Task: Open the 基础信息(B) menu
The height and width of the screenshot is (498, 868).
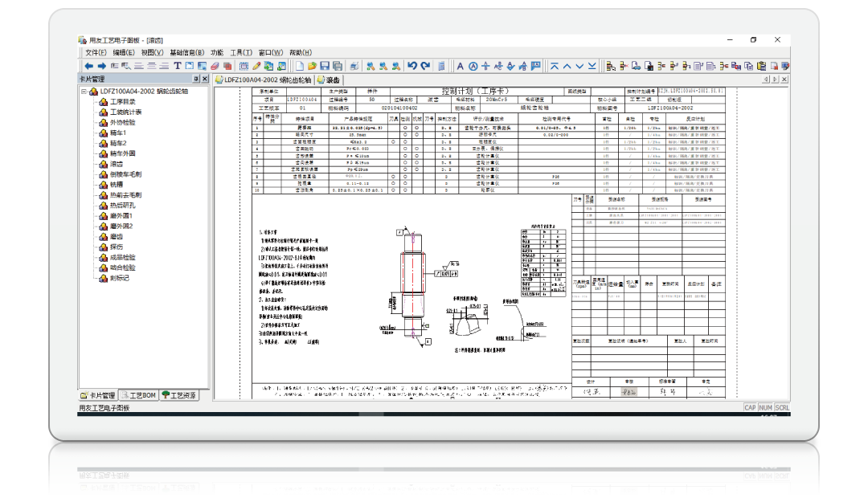Action: [x=186, y=52]
